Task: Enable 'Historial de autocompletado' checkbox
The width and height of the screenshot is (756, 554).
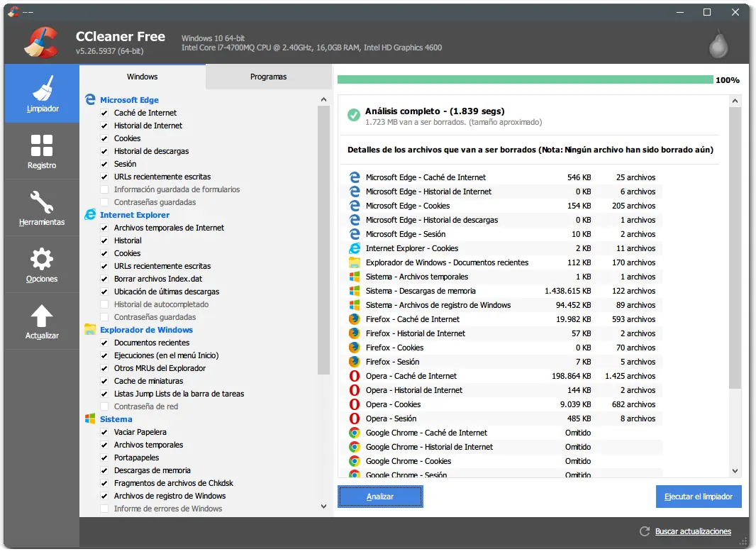Action: tap(104, 304)
